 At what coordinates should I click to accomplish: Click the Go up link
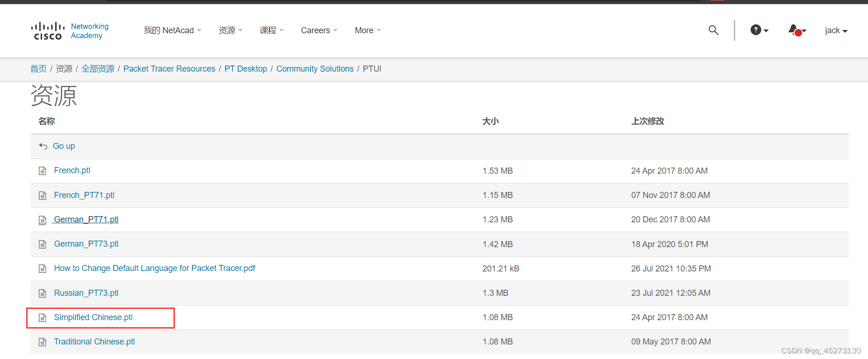pos(64,146)
